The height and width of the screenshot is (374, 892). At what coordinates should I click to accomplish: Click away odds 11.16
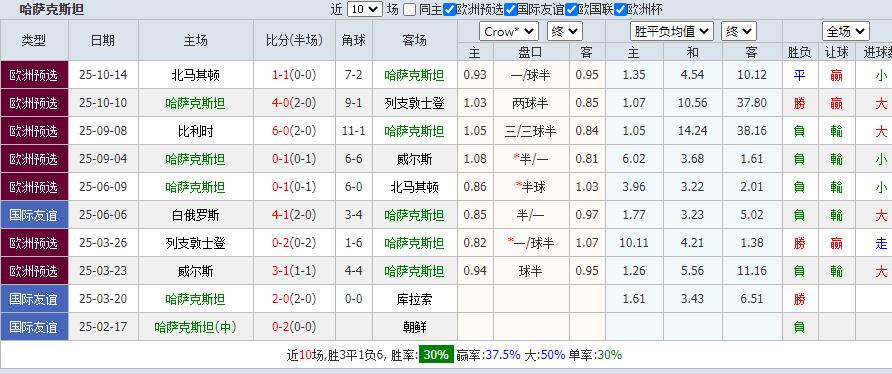point(751,272)
